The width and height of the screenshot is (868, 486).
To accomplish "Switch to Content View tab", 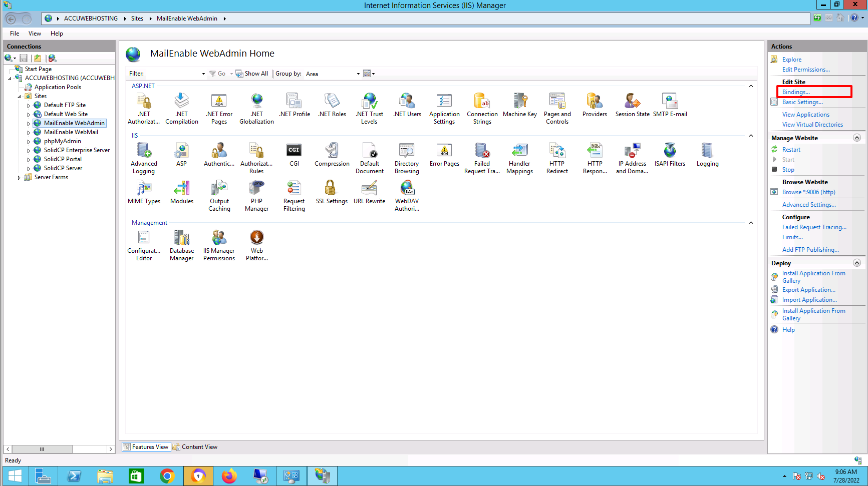I will click(195, 447).
